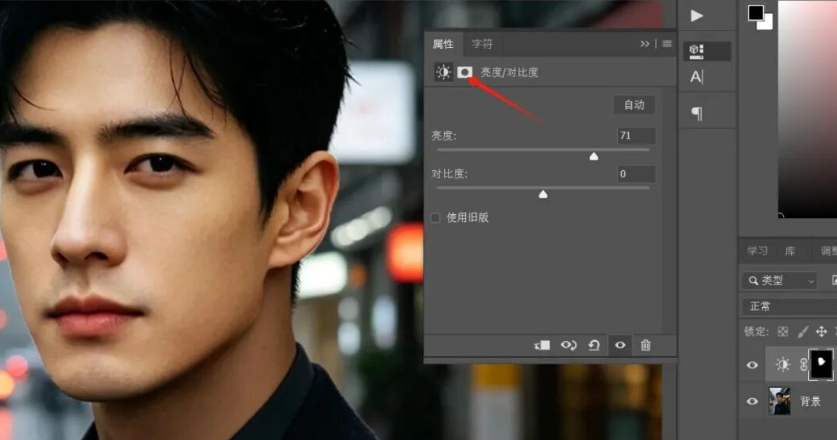Open the 正常 blend mode dropdown
Viewport: 837px width, 440px height.
789,307
